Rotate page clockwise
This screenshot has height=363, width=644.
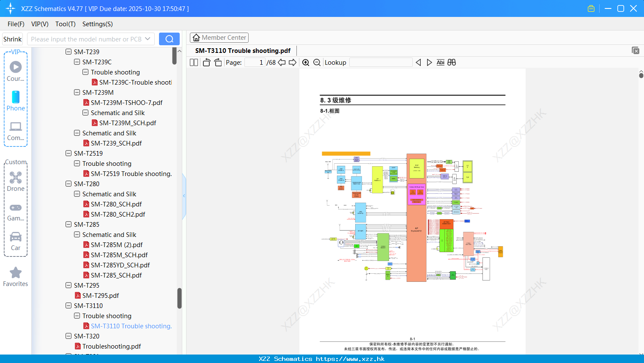[x=218, y=63]
